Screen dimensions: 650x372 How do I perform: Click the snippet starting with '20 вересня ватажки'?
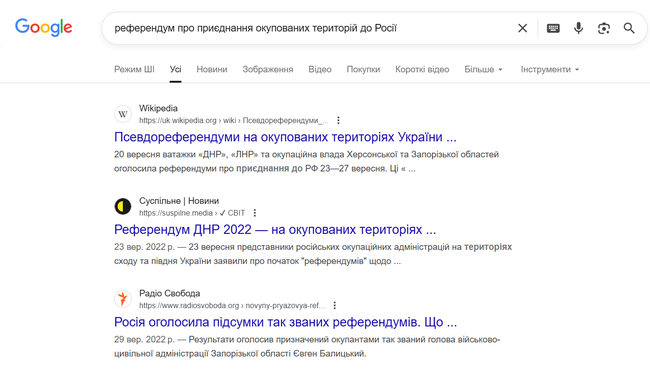click(306, 161)
